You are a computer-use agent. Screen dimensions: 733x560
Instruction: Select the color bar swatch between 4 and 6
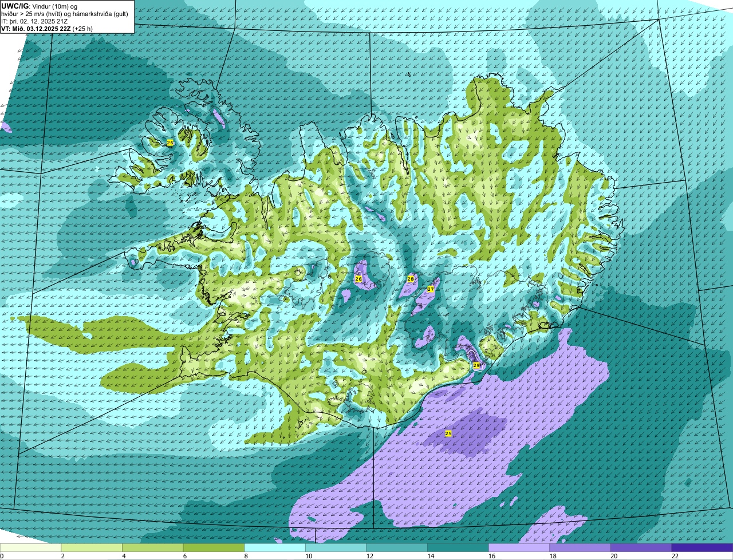(x=153, y=547)
